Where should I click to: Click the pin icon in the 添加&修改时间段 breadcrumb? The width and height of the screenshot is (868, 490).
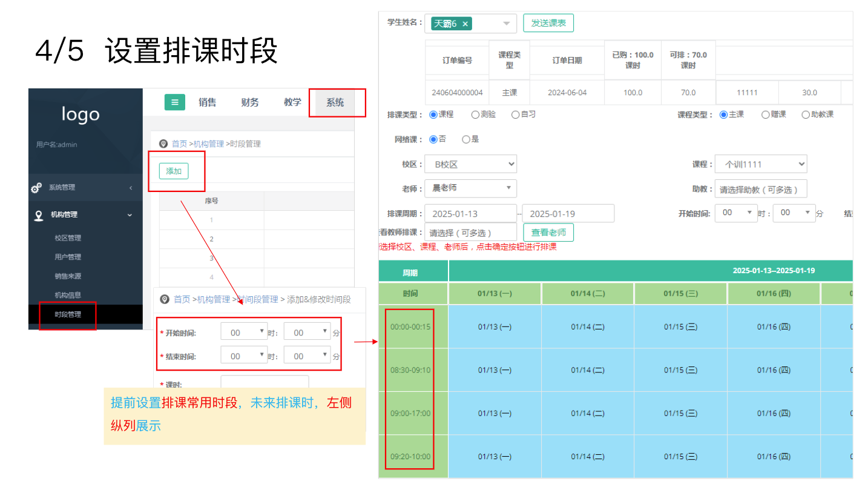click(x=165, y=299)
